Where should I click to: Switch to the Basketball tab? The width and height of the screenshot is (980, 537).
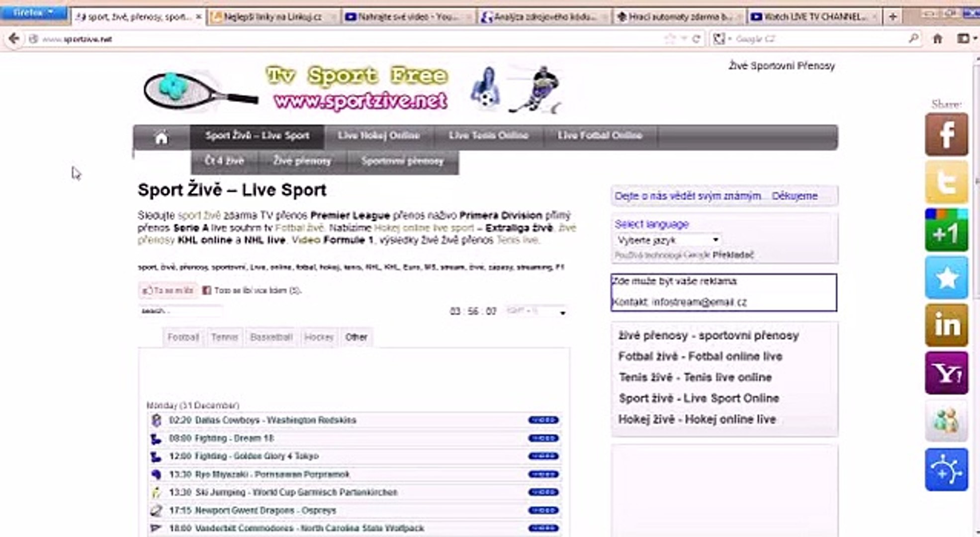tap(271, 337)
